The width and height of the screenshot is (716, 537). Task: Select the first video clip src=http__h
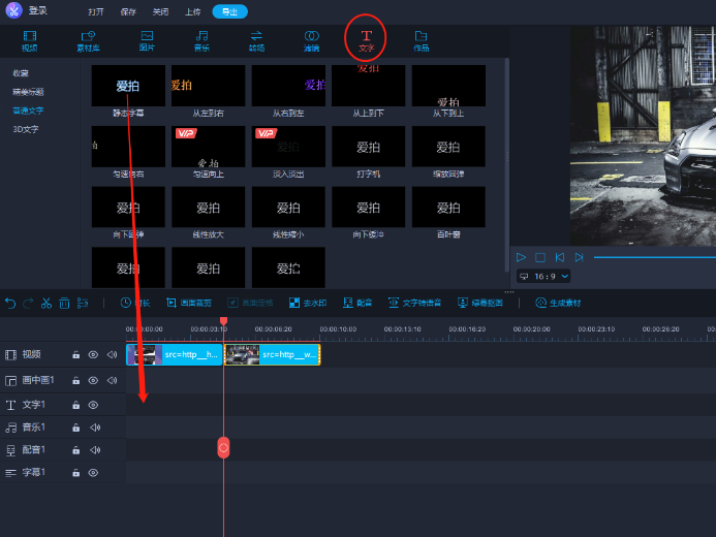click(174, 355)
